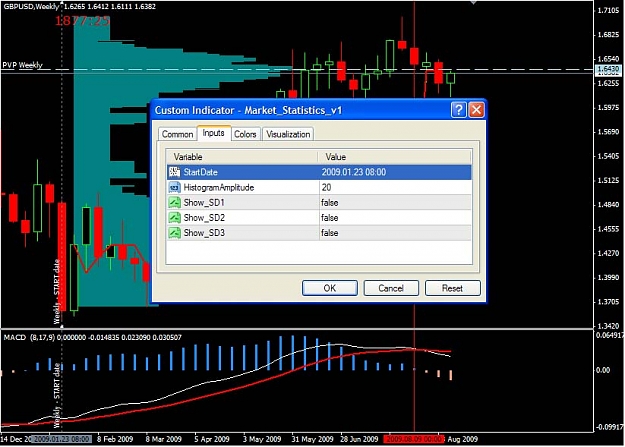Select the StartDate variable row

tap(319, 172)
